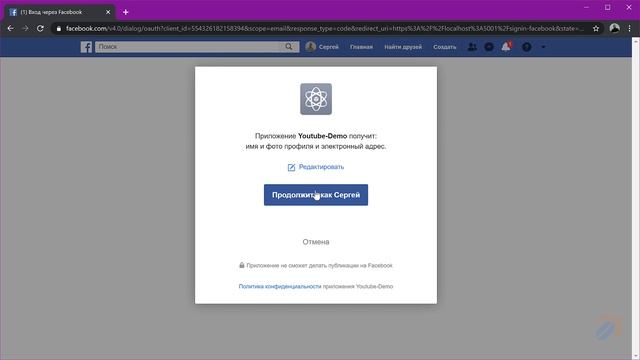The height and width of the screenshot is (360, 640).
Task: Open the Сергей profile link
Action: 328,47
